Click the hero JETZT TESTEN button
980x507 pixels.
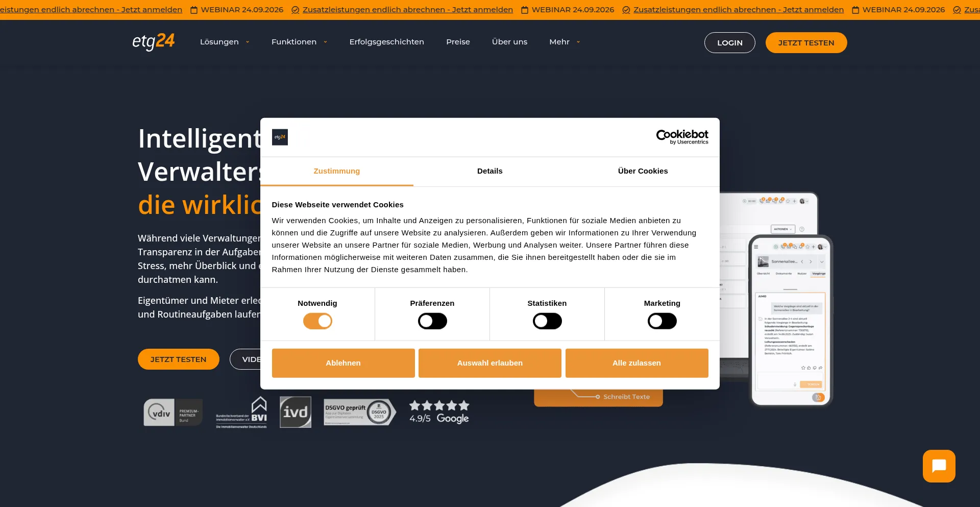click(178, 359)
